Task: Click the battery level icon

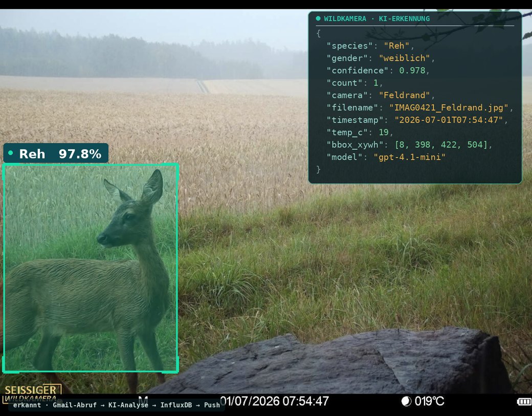Action: [524, 402]
